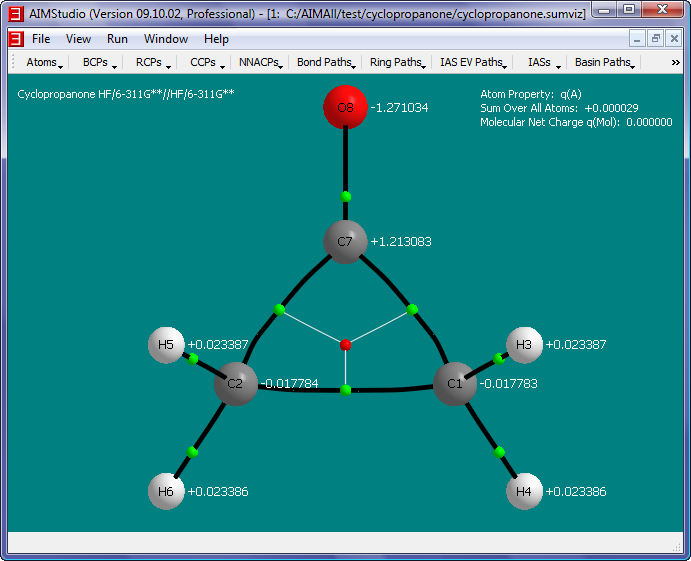Click the Ring Paths toolbar button

(397, 63)
